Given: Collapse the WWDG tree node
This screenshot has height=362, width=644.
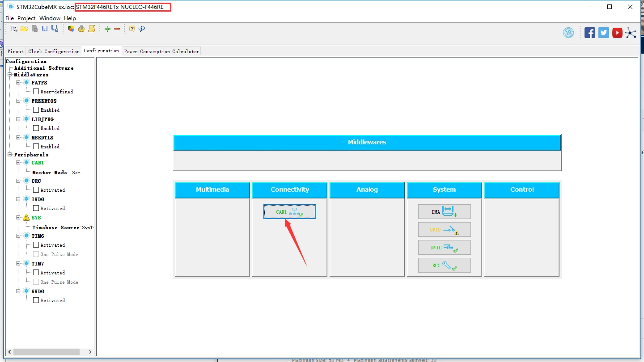Looking at the screenshot, I should tap(18, 291).
